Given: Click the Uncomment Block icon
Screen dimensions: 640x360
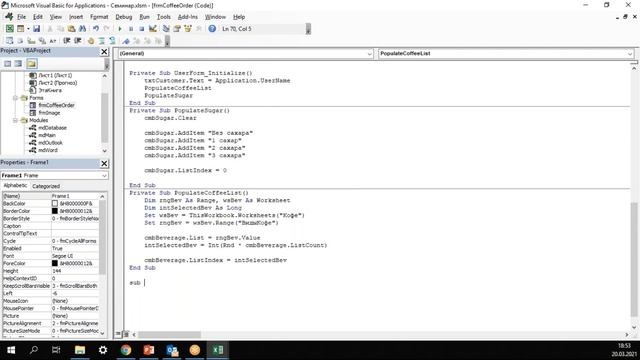Looking at the screenshot, I should (112, 40).
